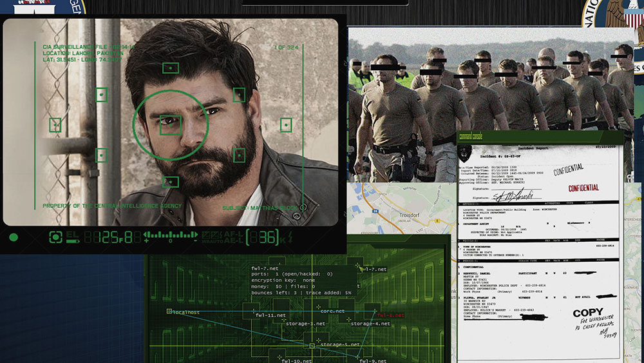Click the CIA SURVEILLANCE FILE header text
The width and height of the screenshot is (644, 363).
tap(88, 47)
